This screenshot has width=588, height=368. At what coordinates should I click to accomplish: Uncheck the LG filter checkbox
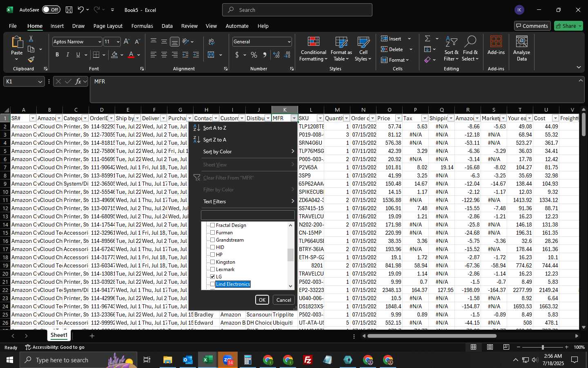212,277
